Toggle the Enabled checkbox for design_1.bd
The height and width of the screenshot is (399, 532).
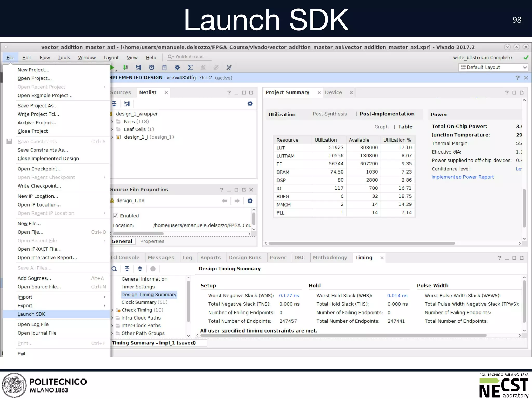click(x=116, y=216)
